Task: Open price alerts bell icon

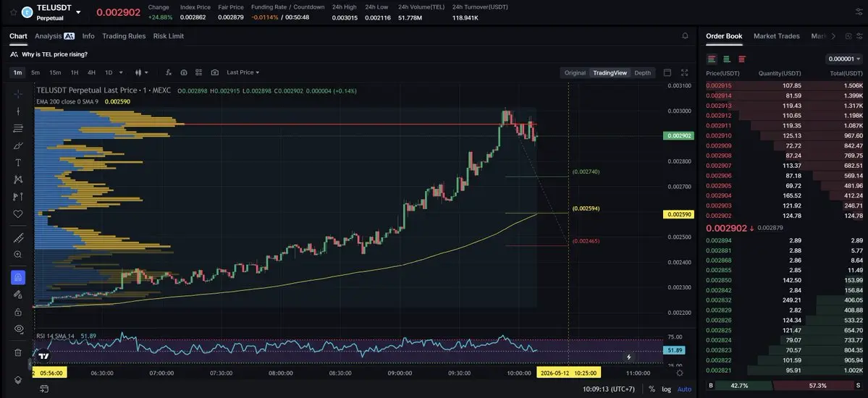Action: pos(686,36)
